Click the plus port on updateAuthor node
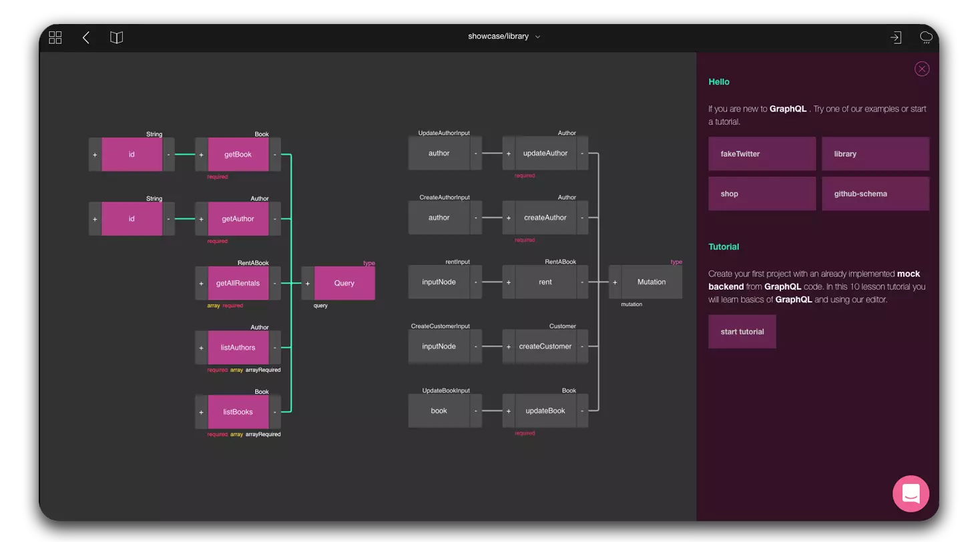980x542 pixels. pyautogui.click(x=509, y=153)
